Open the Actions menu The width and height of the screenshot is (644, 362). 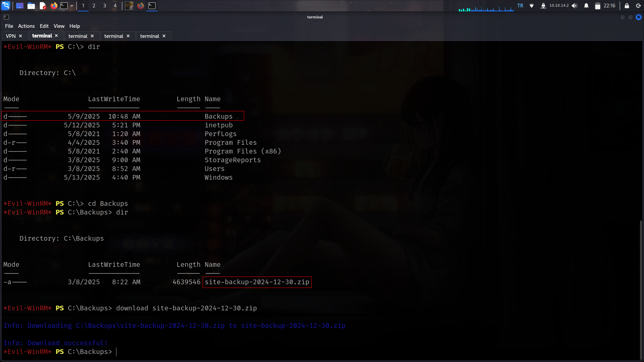(26, 26)
